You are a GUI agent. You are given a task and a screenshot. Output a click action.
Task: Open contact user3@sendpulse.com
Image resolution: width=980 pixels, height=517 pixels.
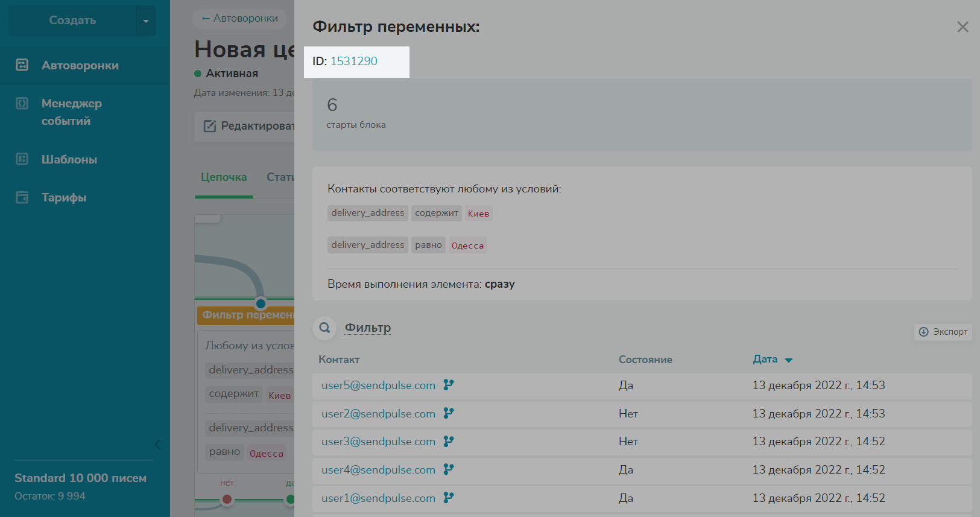tap(378, 442)
